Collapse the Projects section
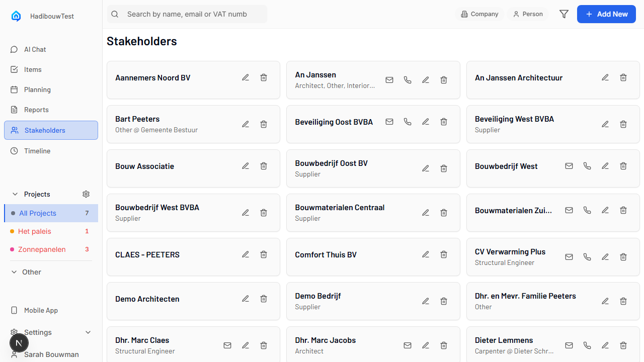Screen dimensions: 644x362 point(15,194)
